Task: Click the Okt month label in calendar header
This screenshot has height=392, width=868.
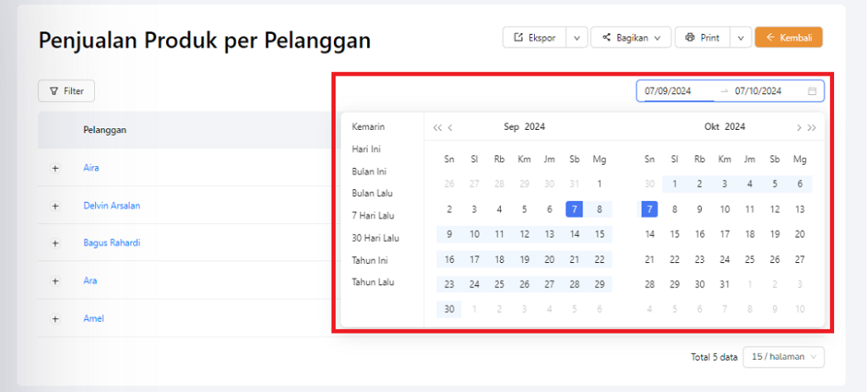Action: (x=712, y=127)
